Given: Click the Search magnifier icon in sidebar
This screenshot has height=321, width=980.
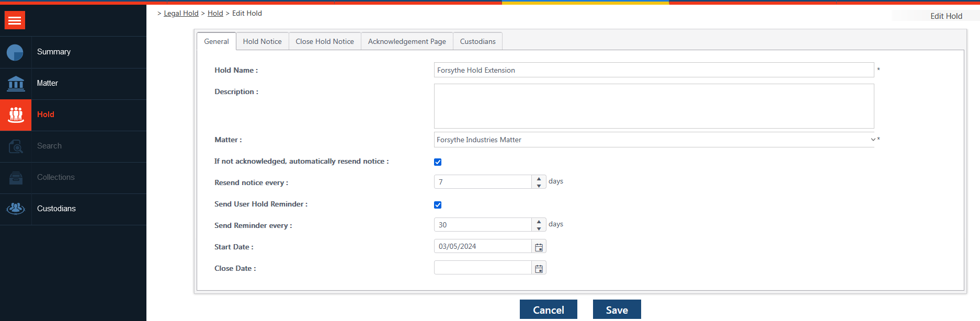Looking at the screenshot, I should coord(16,146).
